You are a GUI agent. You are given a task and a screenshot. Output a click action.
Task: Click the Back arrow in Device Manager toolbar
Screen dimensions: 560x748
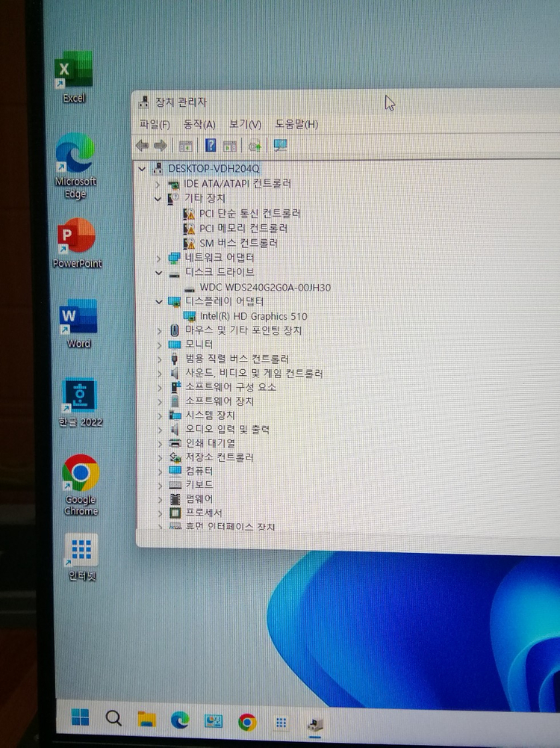coord(142,146)
